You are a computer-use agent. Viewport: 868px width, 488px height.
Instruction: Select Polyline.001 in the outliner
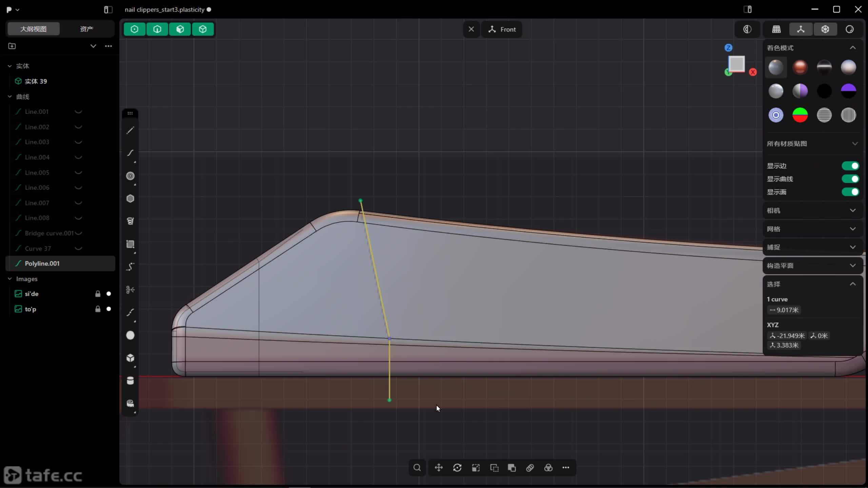pos(42,263)
